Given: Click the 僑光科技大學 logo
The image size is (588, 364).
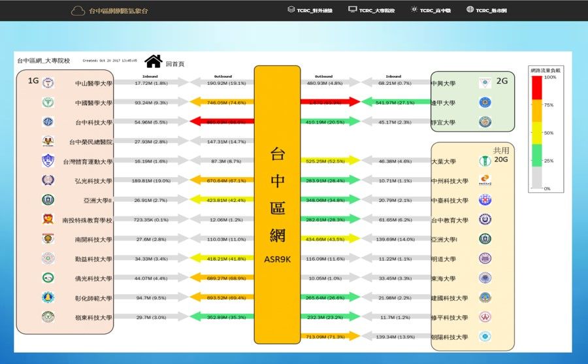Looking at the screenshot, I should tap(48, 278).
